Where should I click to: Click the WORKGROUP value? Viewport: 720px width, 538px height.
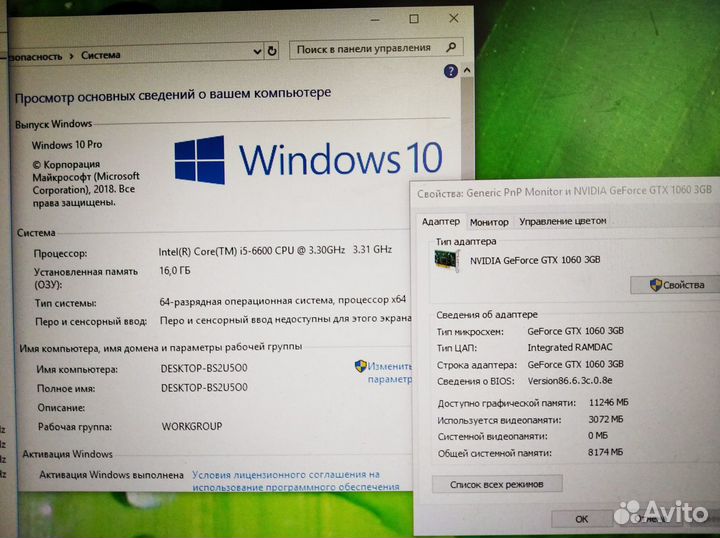tap(191, 426)
